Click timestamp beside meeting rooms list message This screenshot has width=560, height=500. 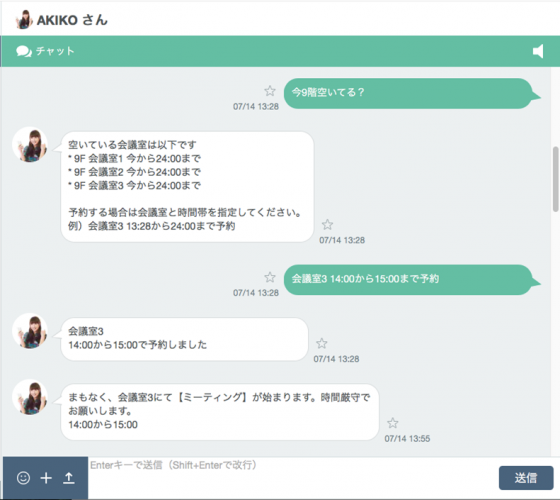(342, 240)
